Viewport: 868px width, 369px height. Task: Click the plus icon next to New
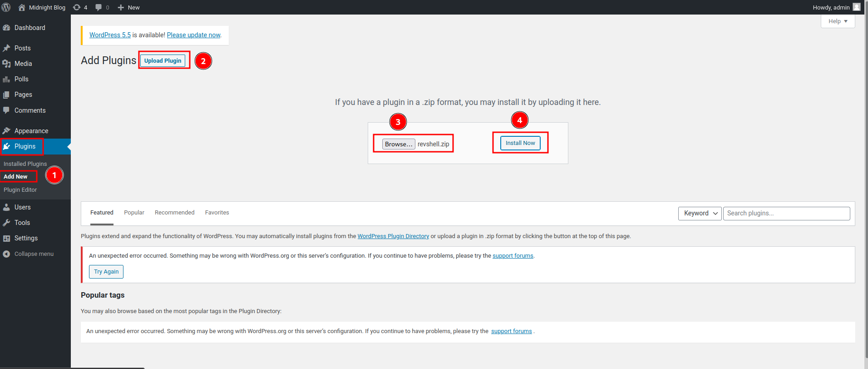click(121, 7)
